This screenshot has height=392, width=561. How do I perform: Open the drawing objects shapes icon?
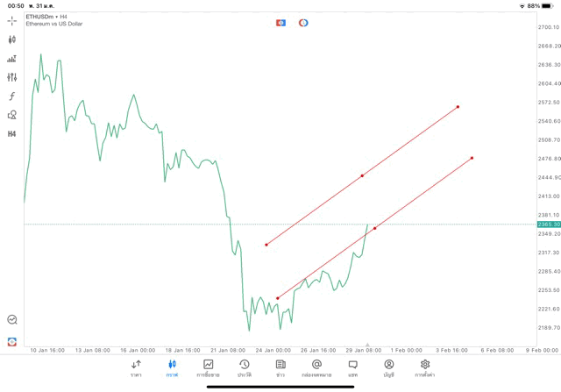12,115
